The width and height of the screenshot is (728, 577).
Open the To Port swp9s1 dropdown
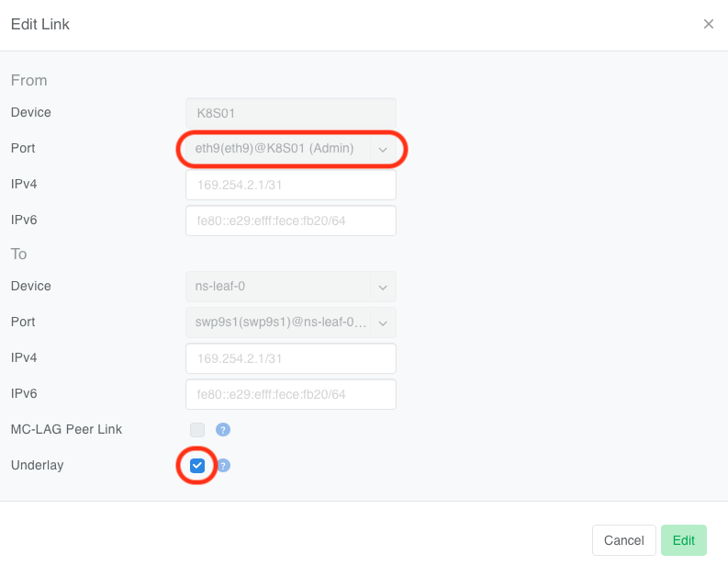[278, 322]
